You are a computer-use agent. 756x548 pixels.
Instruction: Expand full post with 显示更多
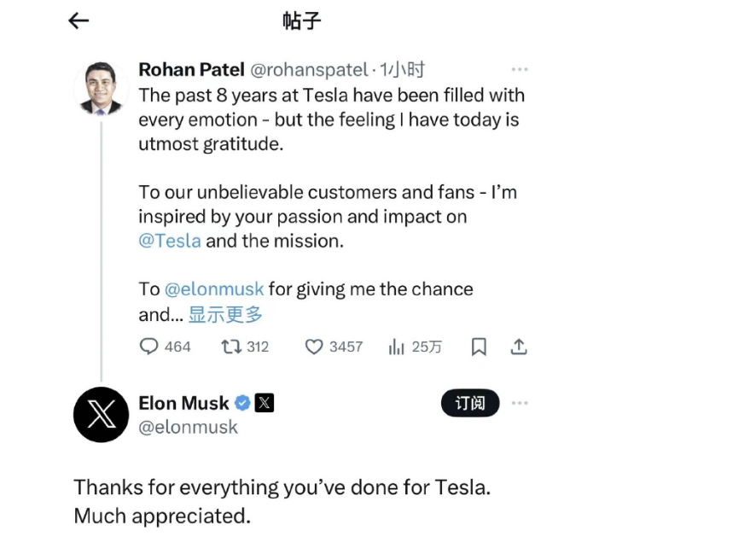(x=225, y=314)
